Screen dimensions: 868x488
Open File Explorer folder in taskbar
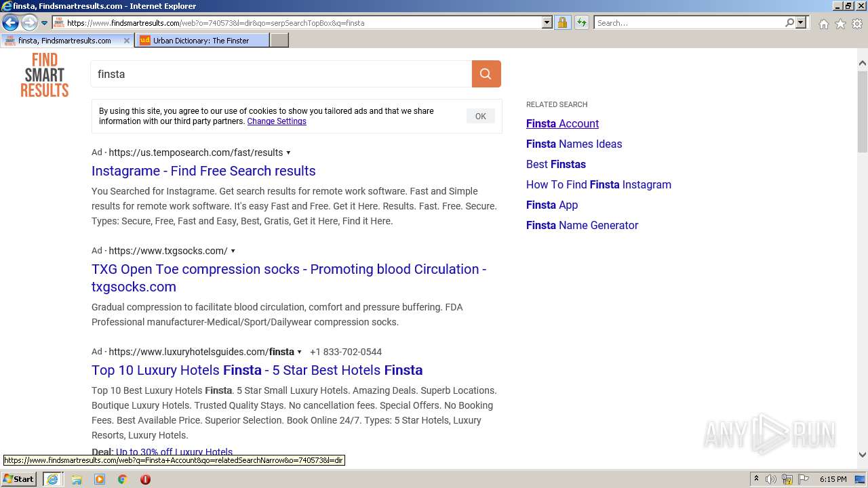point(77,479)
